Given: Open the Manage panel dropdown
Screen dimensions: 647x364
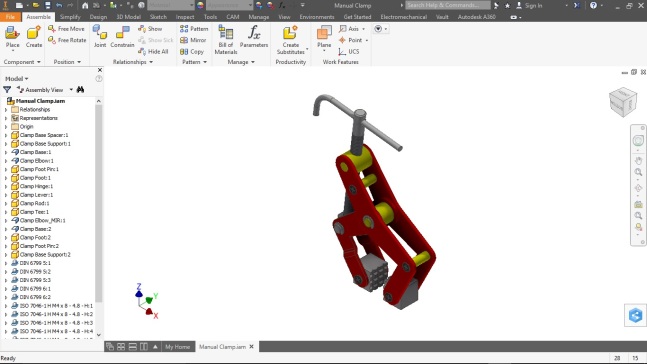Looking at the screenshot, I should 241,62.
